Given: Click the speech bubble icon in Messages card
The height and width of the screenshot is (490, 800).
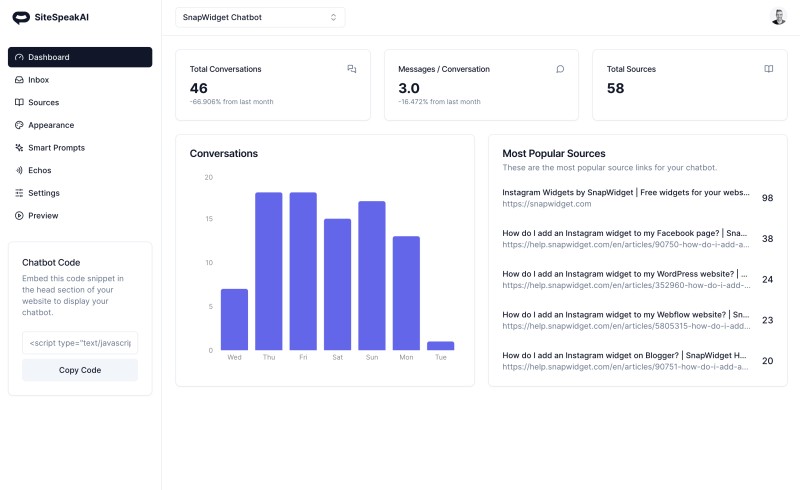Looking at the screenshot, I should click(560, 69).
